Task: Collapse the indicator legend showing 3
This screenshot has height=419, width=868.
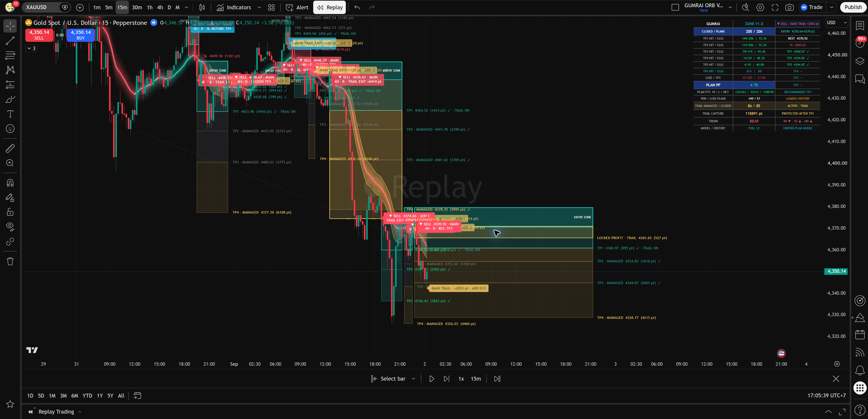Action: click(x=31, y=49)
